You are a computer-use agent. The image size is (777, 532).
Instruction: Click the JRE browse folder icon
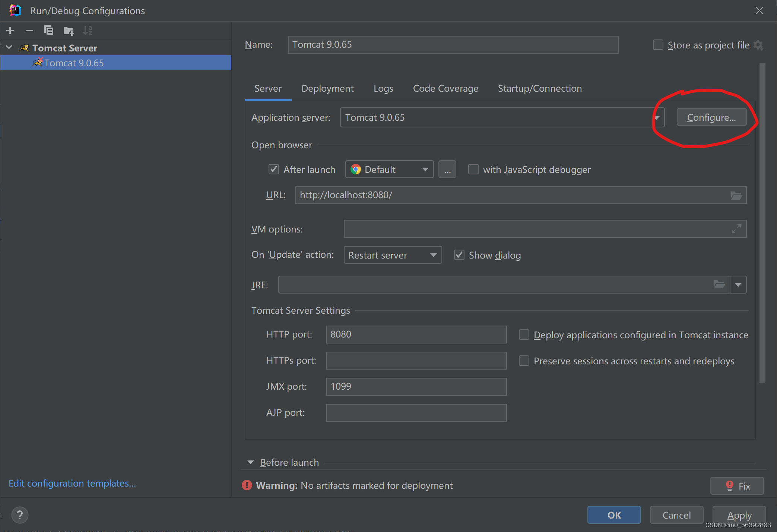719,285
